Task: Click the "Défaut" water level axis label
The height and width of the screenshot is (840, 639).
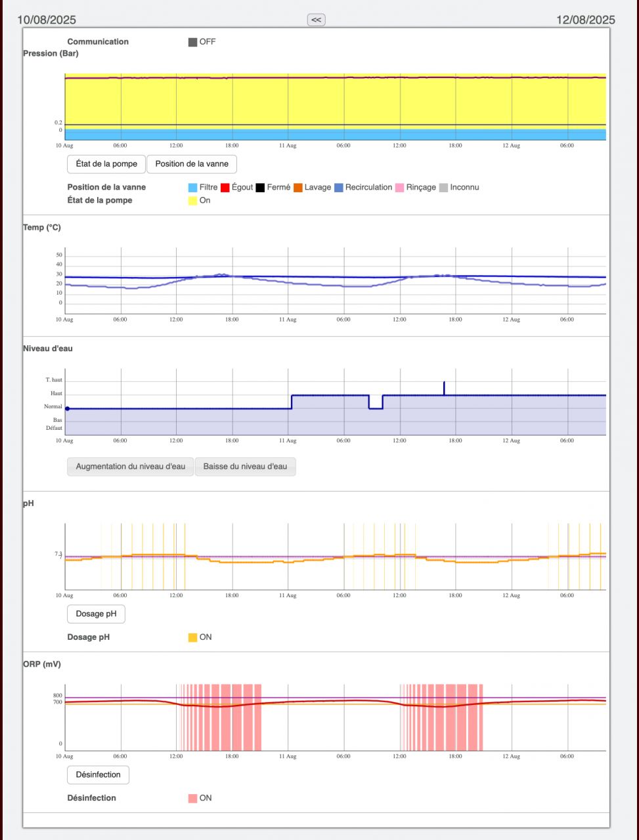Action: pyautogui.click(x=54, y=428)
